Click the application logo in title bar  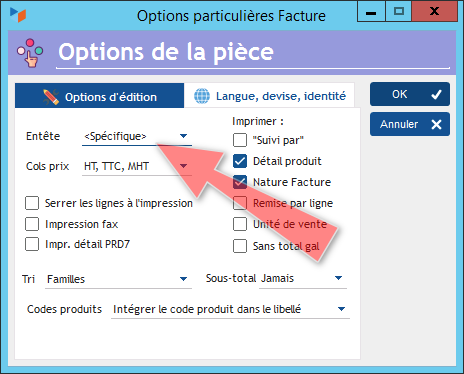coord(18,14)
